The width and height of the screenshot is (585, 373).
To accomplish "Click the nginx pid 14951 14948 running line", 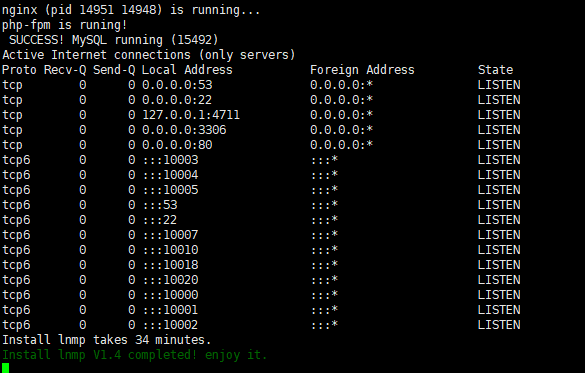I will 131,10.
